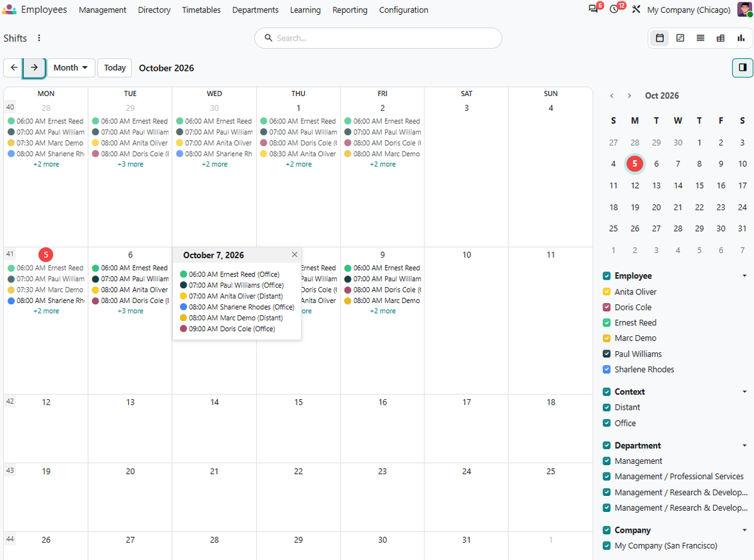Toggle Marc Demo employee filter
This screenshot has height=560, width=754.
point(607,338)
